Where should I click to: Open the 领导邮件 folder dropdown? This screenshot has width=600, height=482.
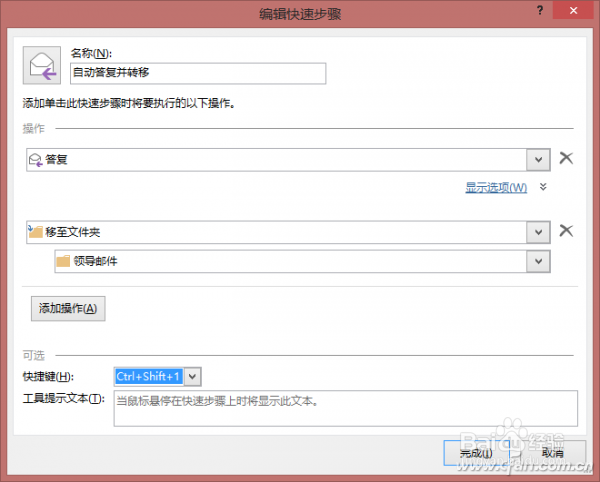[x=538, y=261]
